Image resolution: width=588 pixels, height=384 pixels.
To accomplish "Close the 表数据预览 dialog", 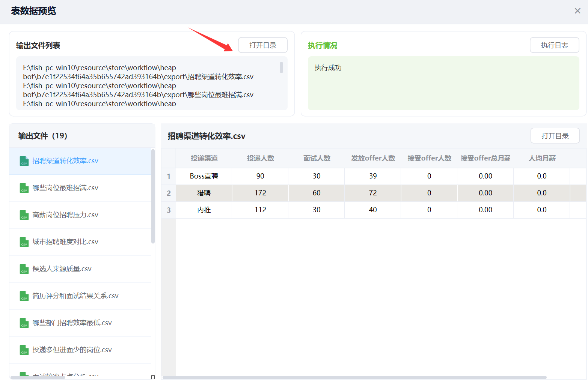I will (x=577, y=11).
